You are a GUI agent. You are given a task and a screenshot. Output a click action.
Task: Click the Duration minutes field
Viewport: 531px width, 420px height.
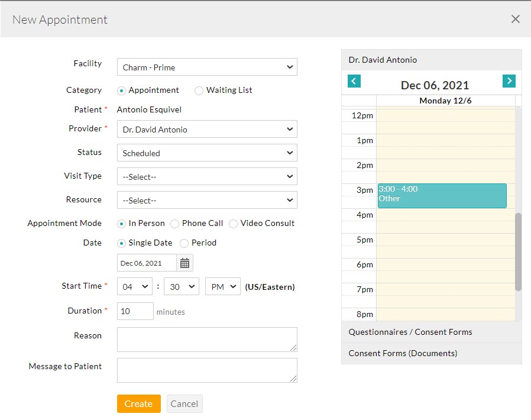click(135, 311)
